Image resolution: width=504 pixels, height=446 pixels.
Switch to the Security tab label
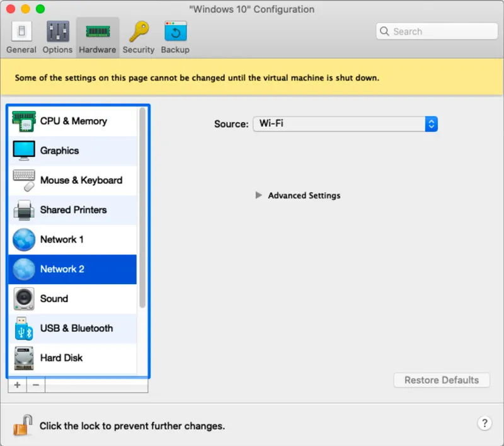point(139,50)
